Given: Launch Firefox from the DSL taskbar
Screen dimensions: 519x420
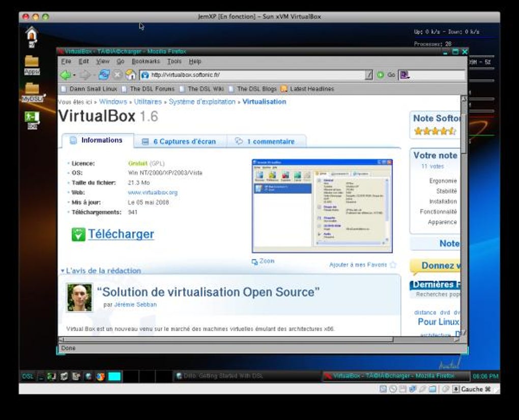Looking at the screenshot, I should point(100,376).
